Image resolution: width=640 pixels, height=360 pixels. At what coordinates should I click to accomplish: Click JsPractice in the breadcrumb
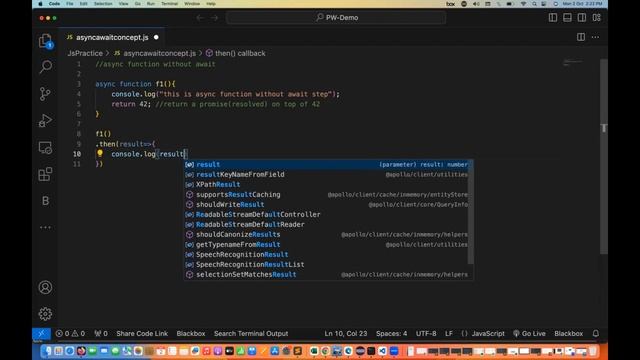point(85,53)
